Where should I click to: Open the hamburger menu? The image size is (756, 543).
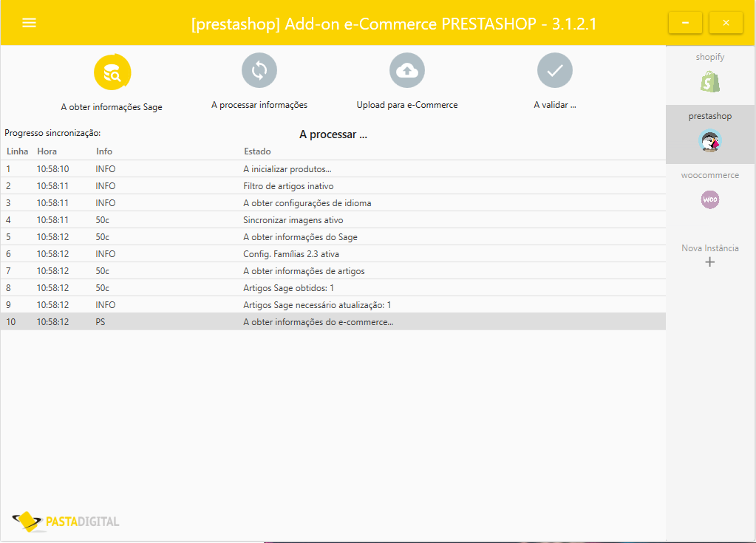pyautogui.click(x=29, y=23)
